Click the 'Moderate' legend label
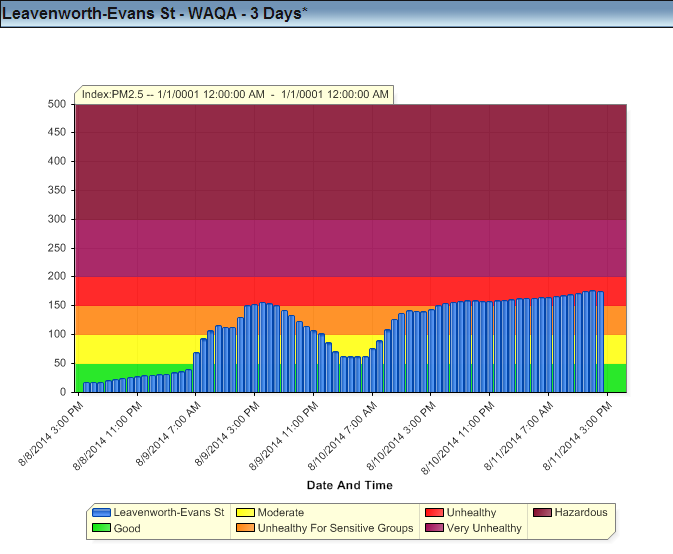 [281, 512]
